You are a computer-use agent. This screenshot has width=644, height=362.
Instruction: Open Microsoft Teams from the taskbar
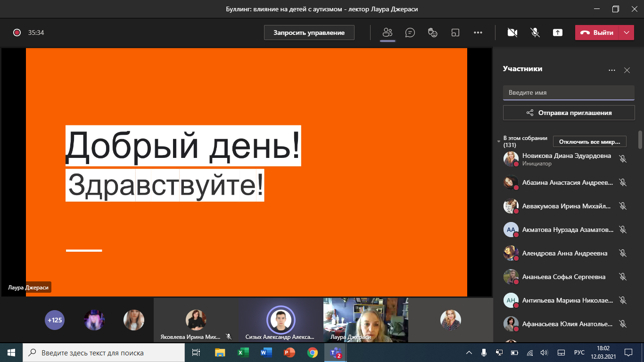point(336,353)
